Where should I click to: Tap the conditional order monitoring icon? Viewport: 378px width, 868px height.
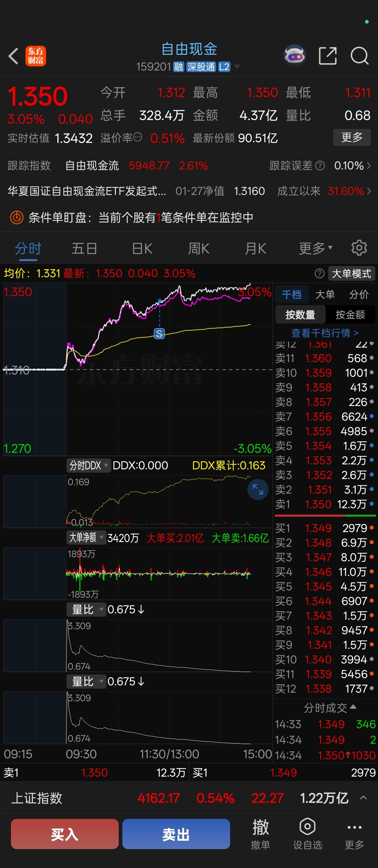(x=17, y=217)
